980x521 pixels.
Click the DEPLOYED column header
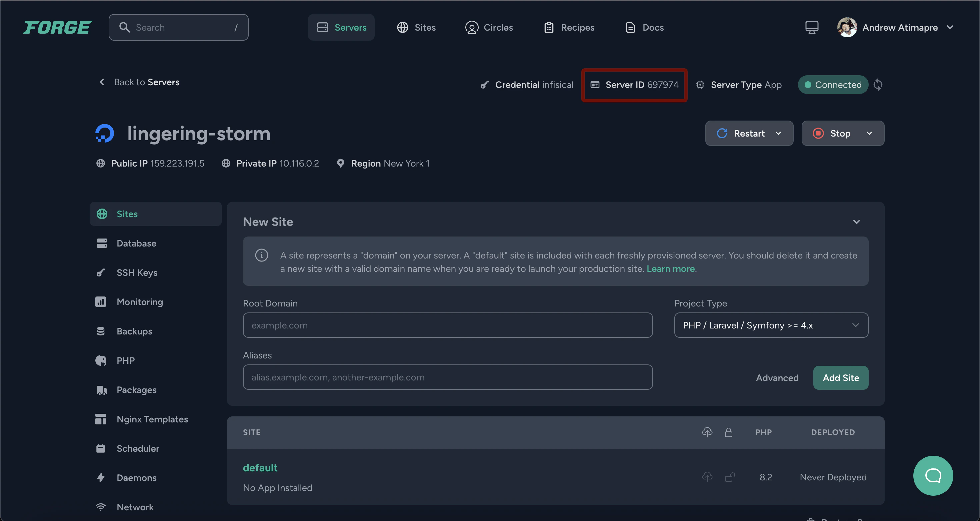tap(833, 432)
